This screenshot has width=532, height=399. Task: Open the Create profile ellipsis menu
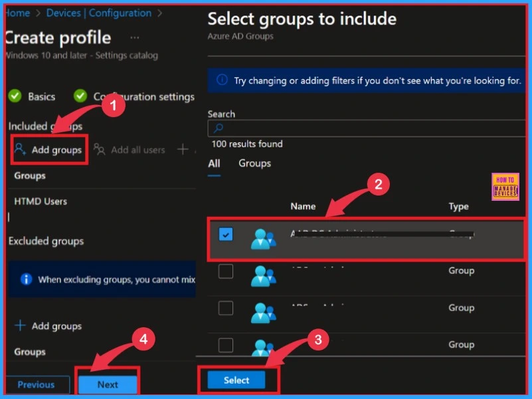(x=135, y=37)
